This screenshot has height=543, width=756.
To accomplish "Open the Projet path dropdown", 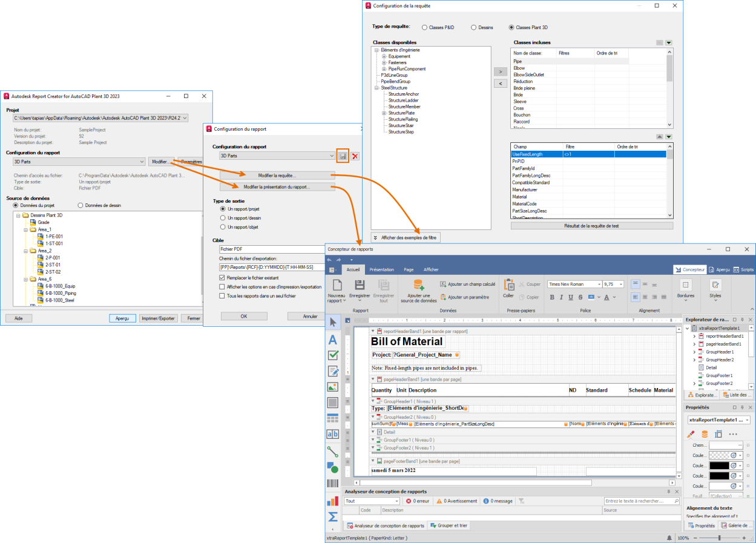I will click(185, 119).
